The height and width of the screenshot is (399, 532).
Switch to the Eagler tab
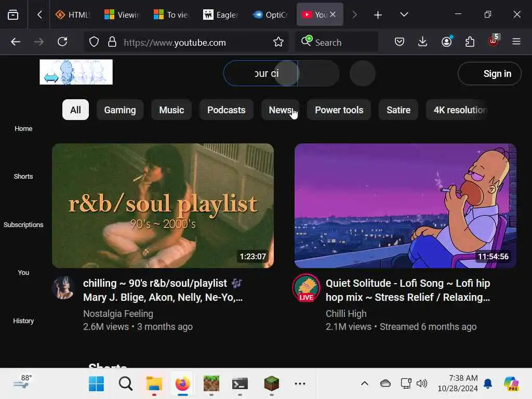(x=220, y=15)
